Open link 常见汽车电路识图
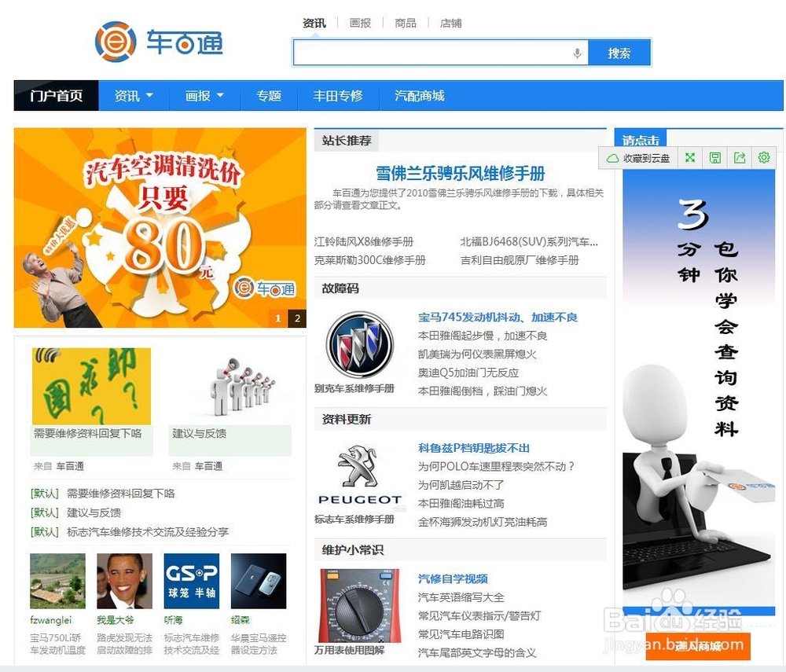The height and width of the screenshot is (672, 786). (x=461, y=634)
